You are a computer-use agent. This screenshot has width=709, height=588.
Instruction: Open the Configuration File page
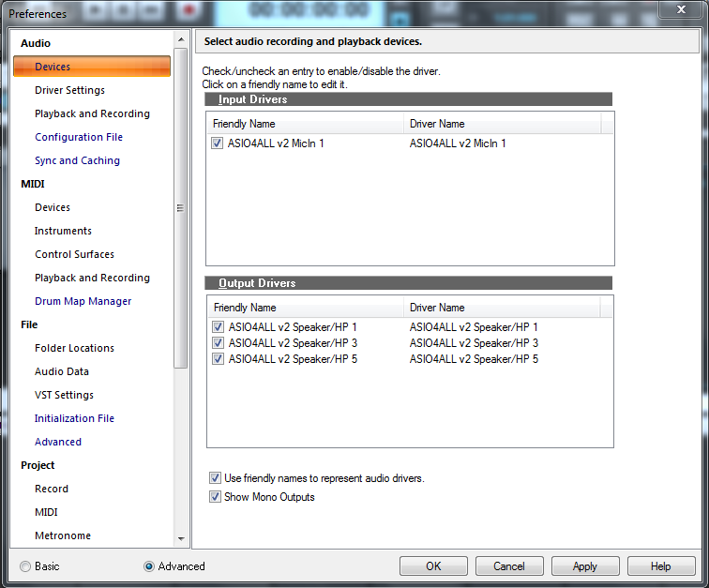(79, 137)
